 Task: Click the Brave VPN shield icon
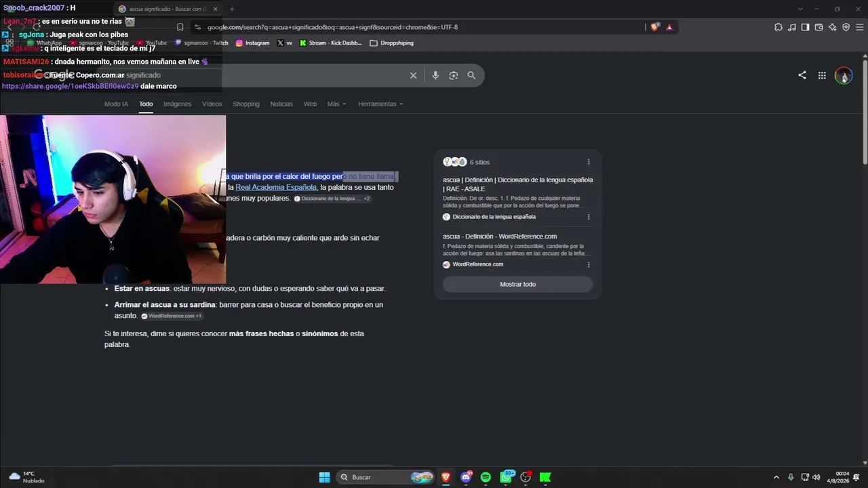click(x=846, y=27)
